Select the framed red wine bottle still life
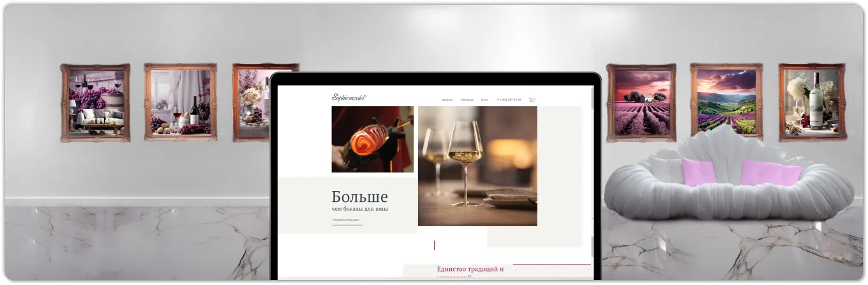 click(x=181, y=102)
